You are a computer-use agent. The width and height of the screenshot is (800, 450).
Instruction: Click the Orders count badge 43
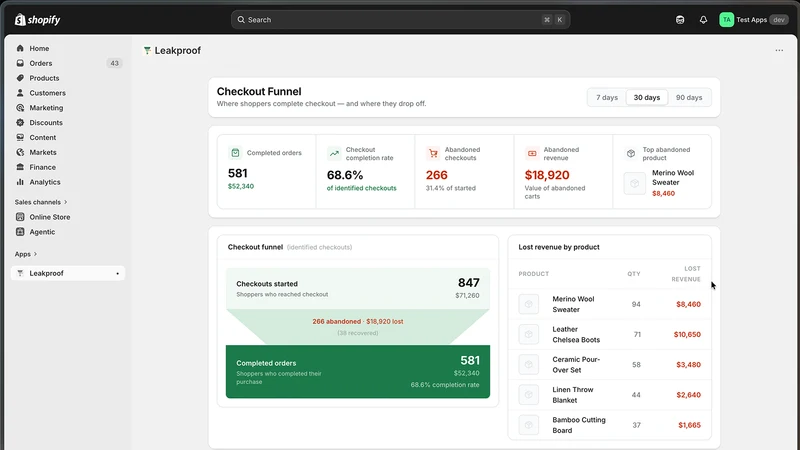[114, 63]
